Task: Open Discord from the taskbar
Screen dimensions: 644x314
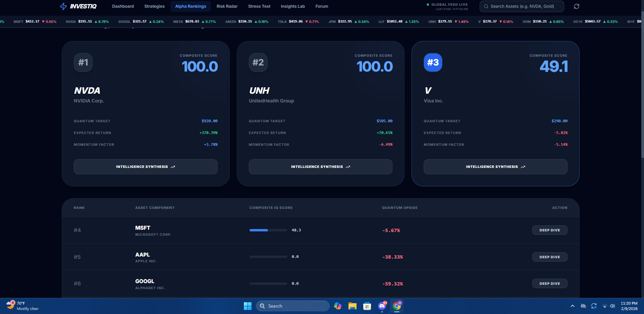Action: click(x=382, y=306)
